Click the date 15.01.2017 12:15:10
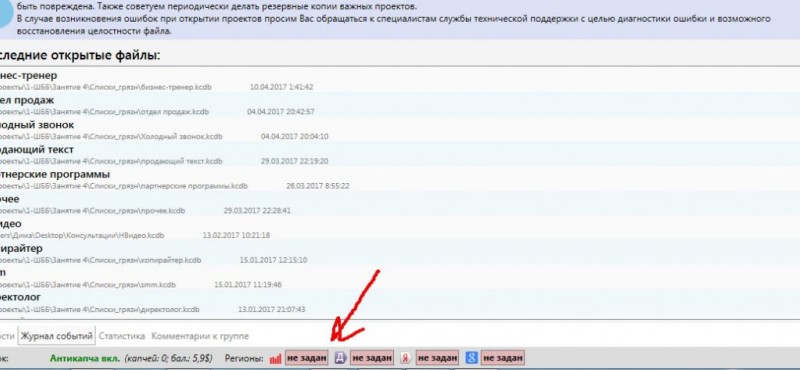Image resolution: width=800 pixels, height=370 pixels. 273,260
